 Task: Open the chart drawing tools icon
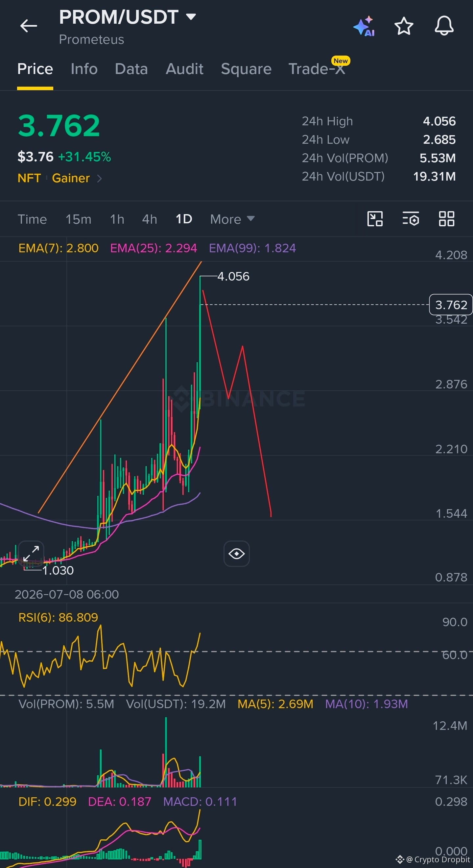coord(375,219)
